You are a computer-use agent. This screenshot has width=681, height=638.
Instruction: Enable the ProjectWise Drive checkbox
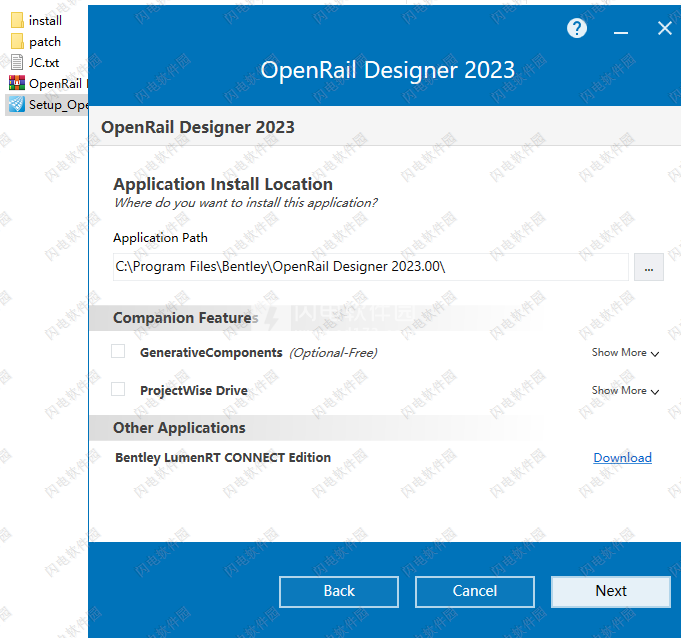(x=118, y=389)
